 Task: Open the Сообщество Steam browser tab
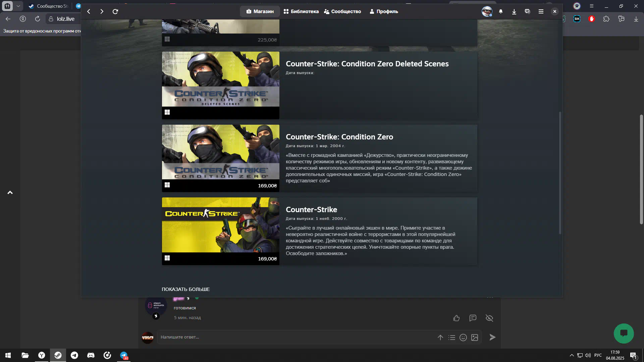[x=49, y=6]
